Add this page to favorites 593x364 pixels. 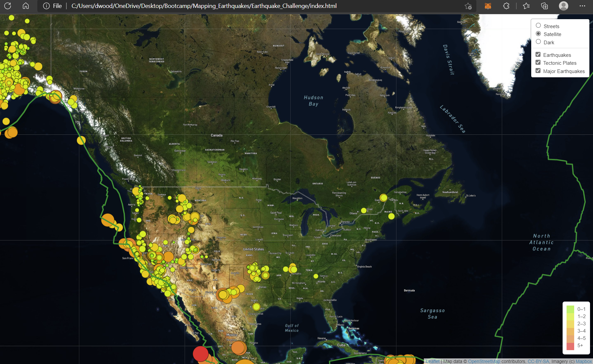pyautogui.click(x=468, y=6)
